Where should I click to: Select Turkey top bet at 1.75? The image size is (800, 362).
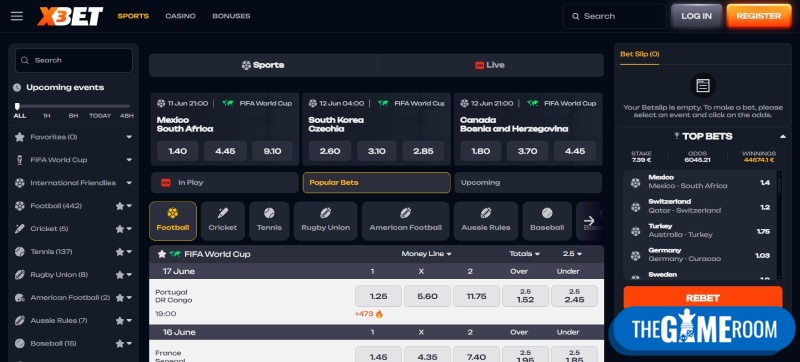699,230
